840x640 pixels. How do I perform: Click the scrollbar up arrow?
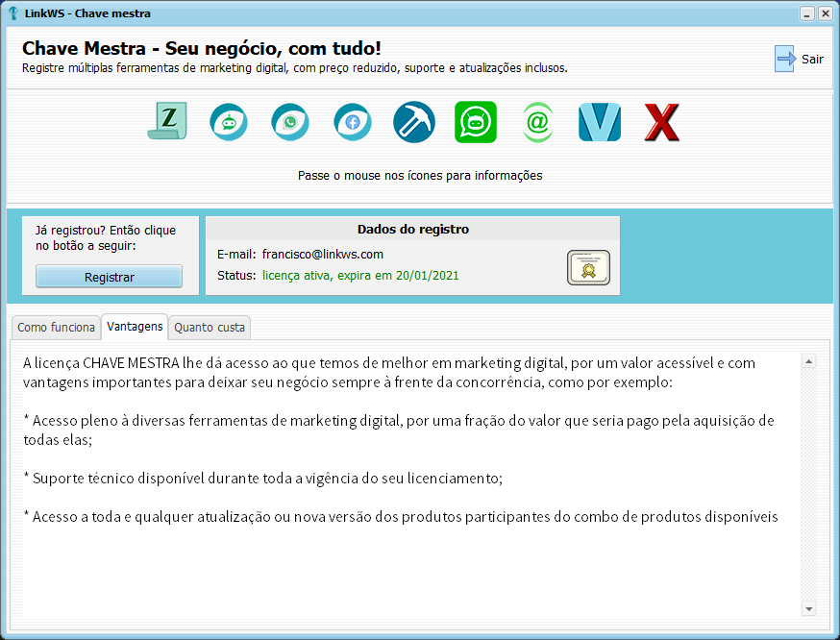[808, 362]
